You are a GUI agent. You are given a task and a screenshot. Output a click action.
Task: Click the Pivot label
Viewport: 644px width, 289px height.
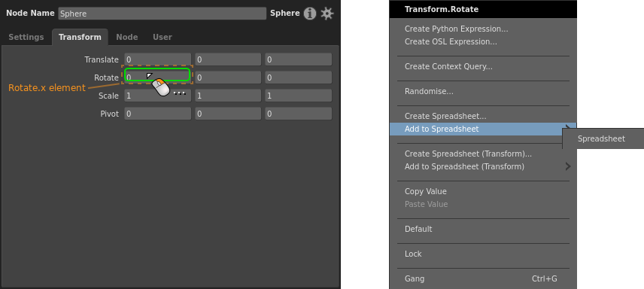110,114
